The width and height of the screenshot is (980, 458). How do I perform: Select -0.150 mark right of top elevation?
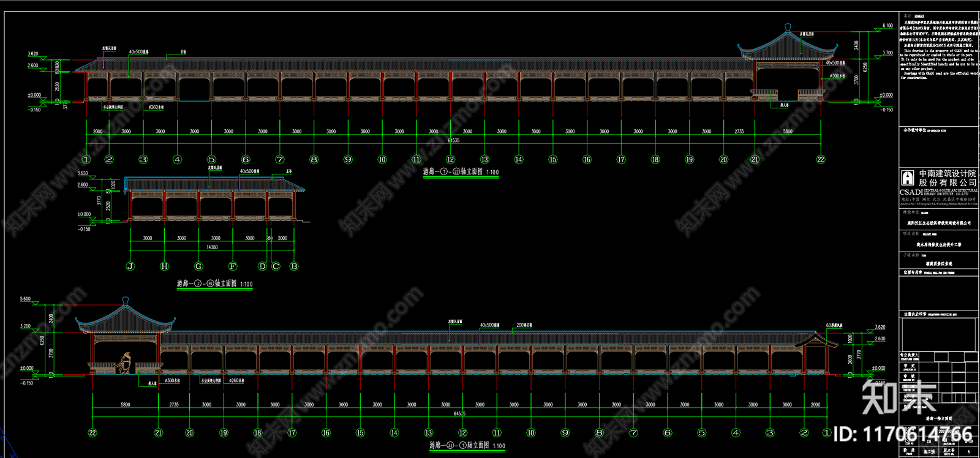pyautogui.click(x=886, y=110)
